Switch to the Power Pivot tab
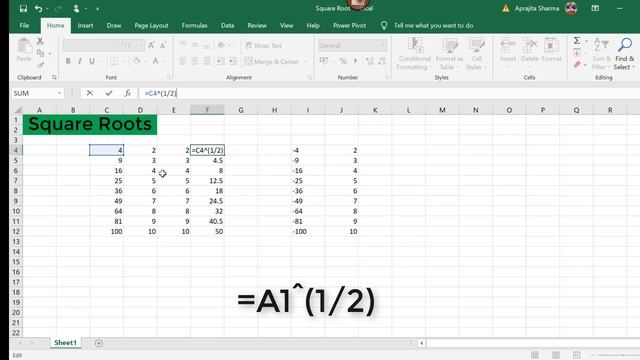 (x=349, y=25)
